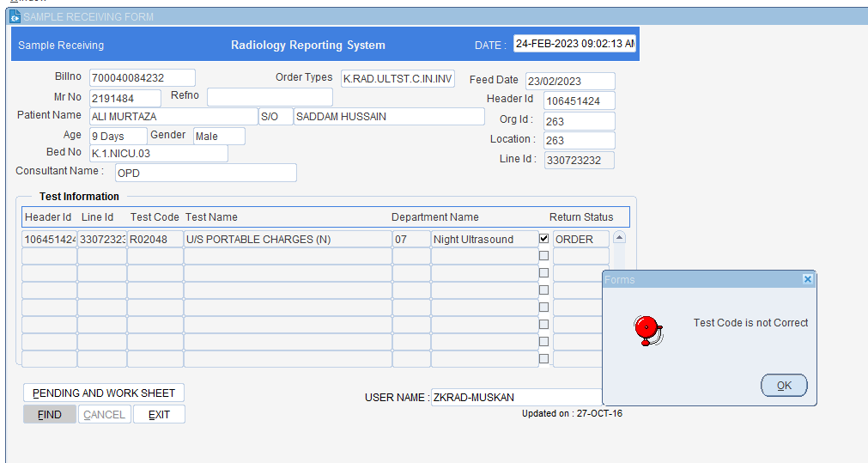Open Pending and Work Sheet

coord(104,393)
